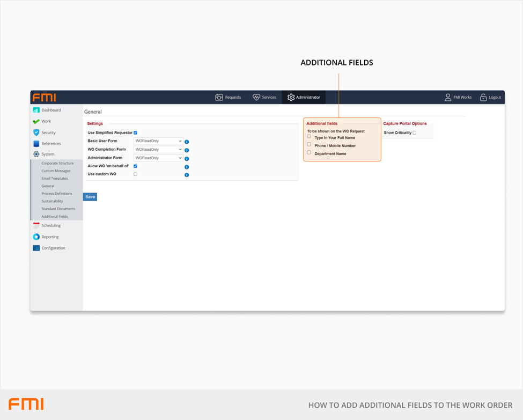The width and height of the screenshot is (523, 420).
Task: Click info icon beside Basic User Form
Action: click(187, 142)
